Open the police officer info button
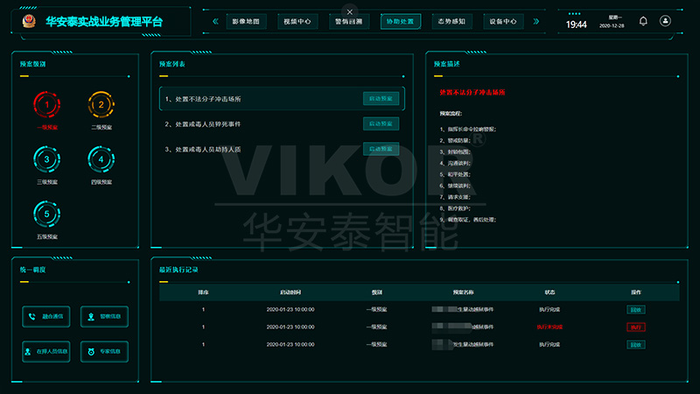The image size is (700, 394). (x=104, y=316)
